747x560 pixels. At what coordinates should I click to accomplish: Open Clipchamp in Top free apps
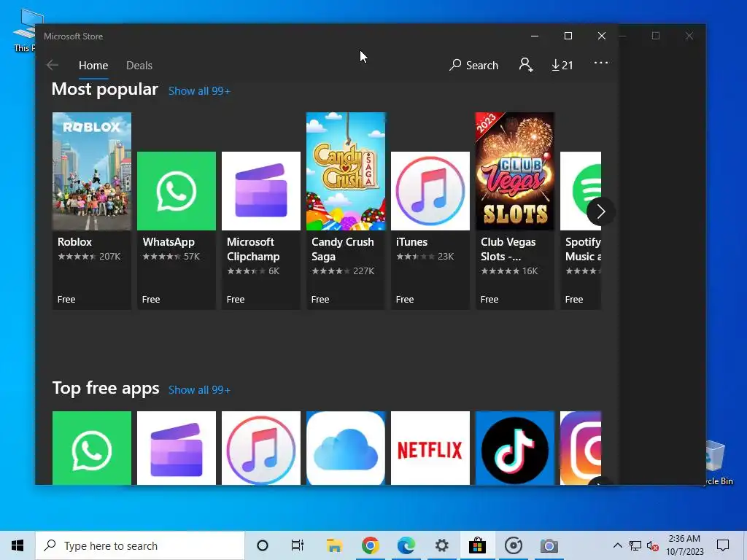[177, 448]
